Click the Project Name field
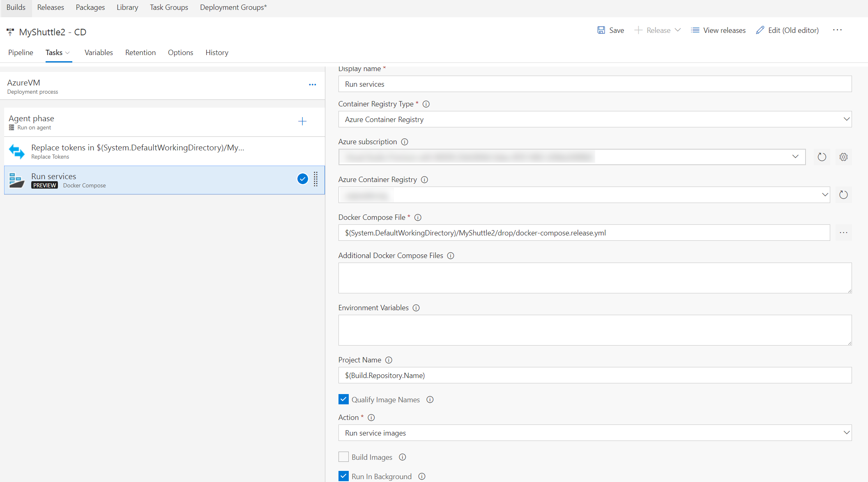Screen dimensions: 868x482 [x=595, y=375]
